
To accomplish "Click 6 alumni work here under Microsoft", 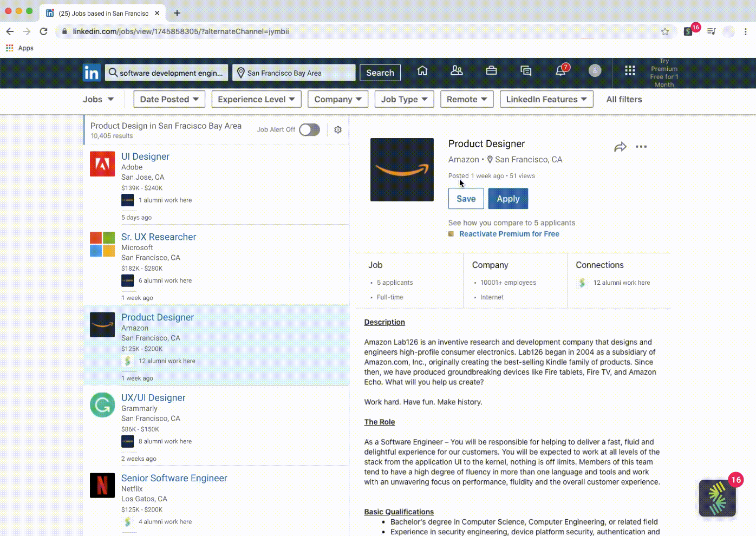I will [165, 280].
